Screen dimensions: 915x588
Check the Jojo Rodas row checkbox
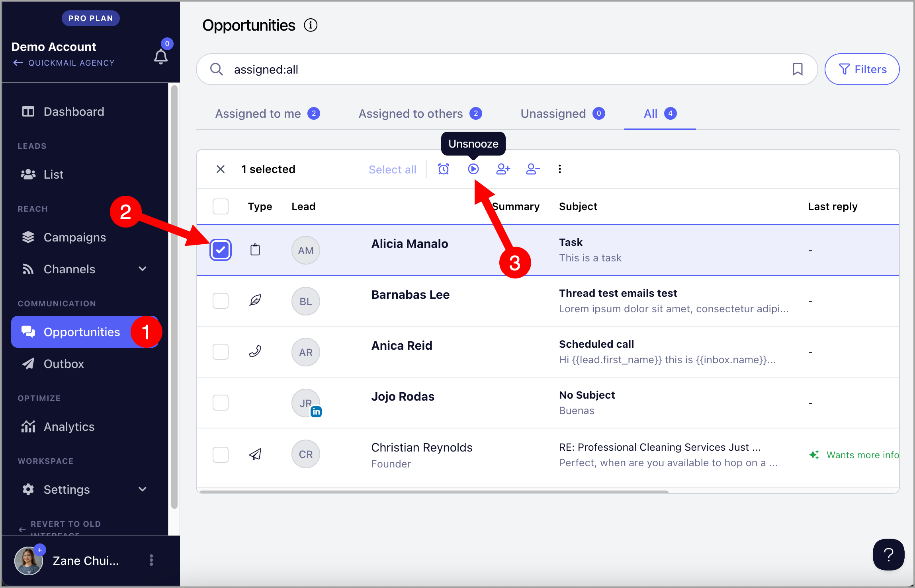pyautogui.click(x=221, y=403)
